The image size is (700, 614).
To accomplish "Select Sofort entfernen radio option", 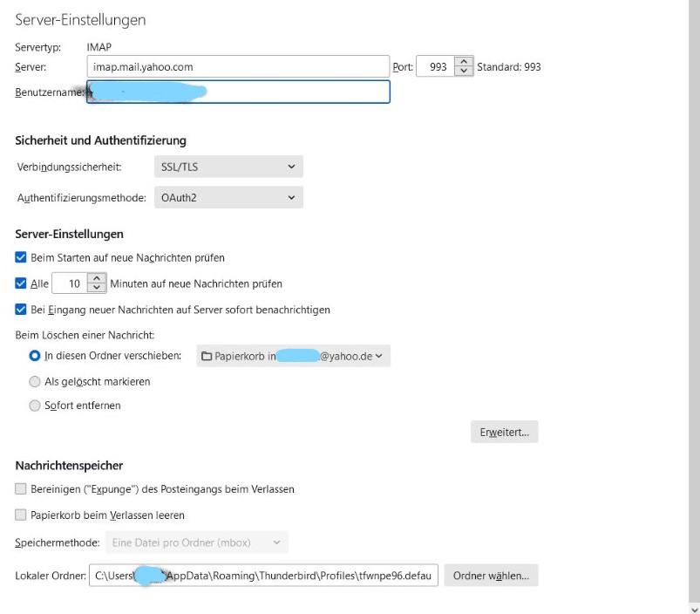I will [x=35, y=406].
